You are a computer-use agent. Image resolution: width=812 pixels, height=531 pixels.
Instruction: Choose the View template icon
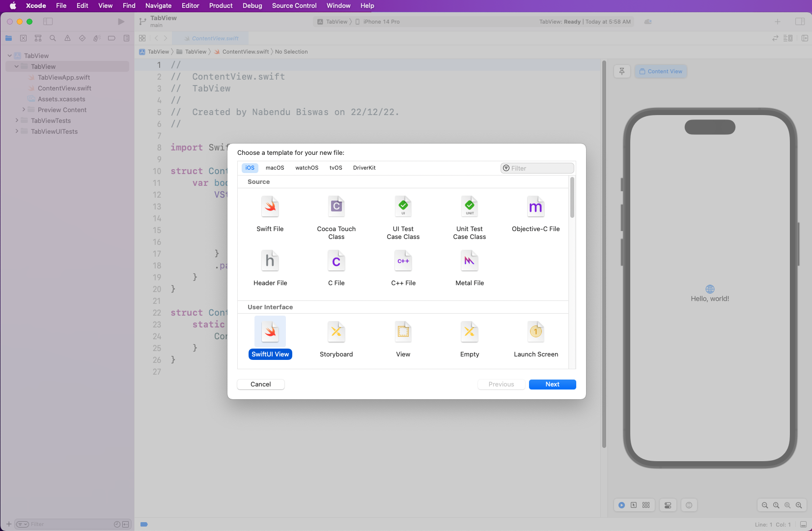pos(403,332)
